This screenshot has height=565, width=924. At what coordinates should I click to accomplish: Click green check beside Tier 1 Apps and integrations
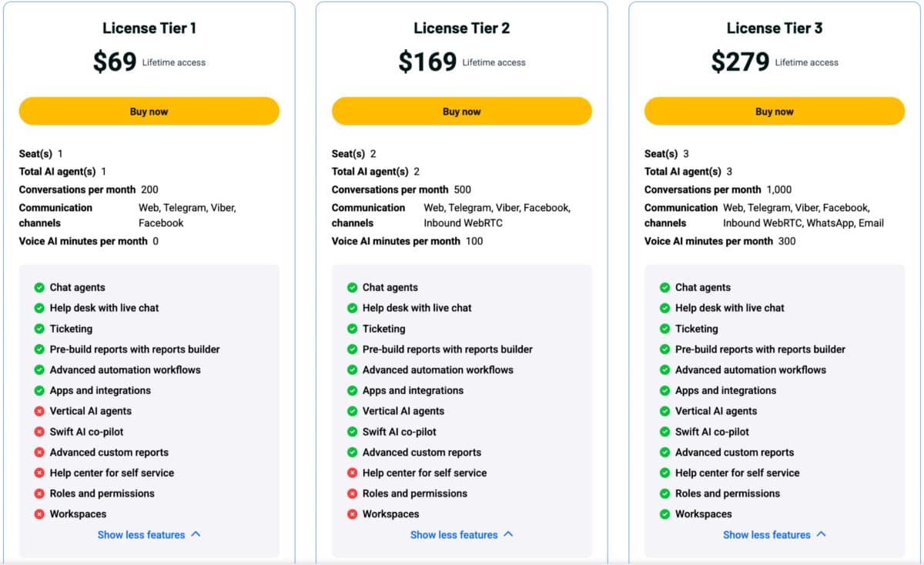click(x=39, y=390)
